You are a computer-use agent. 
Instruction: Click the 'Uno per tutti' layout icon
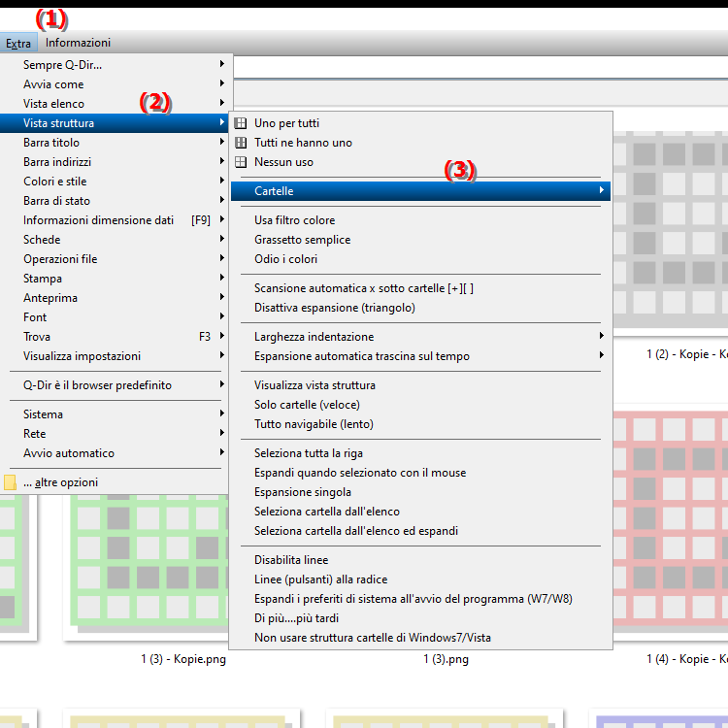(x=241, y=123)
